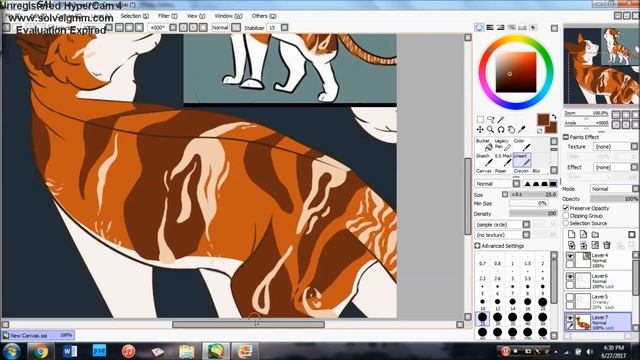Open the Selection menu

tap(134, 16)
